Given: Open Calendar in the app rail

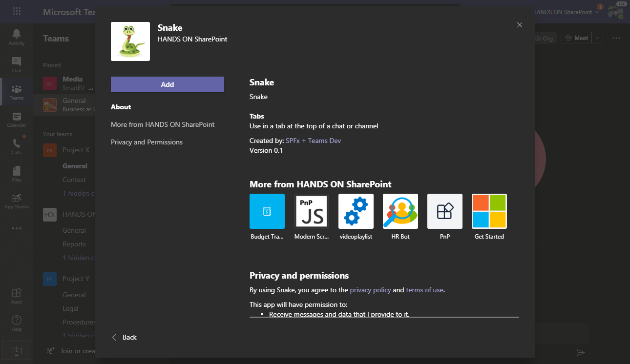Looking at the screenshot, I should [x=17, y=119].
